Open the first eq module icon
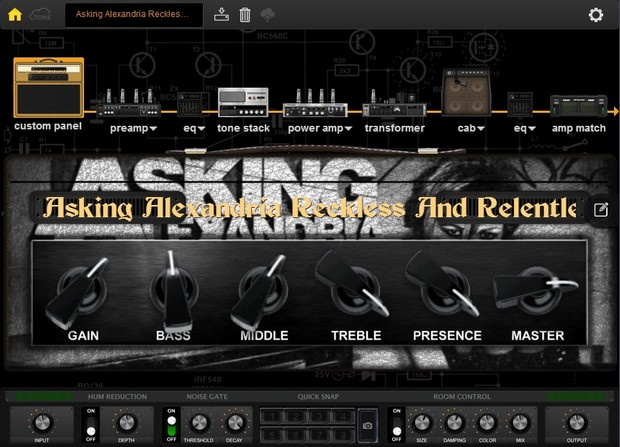620x447 pixels. [193, 104]
